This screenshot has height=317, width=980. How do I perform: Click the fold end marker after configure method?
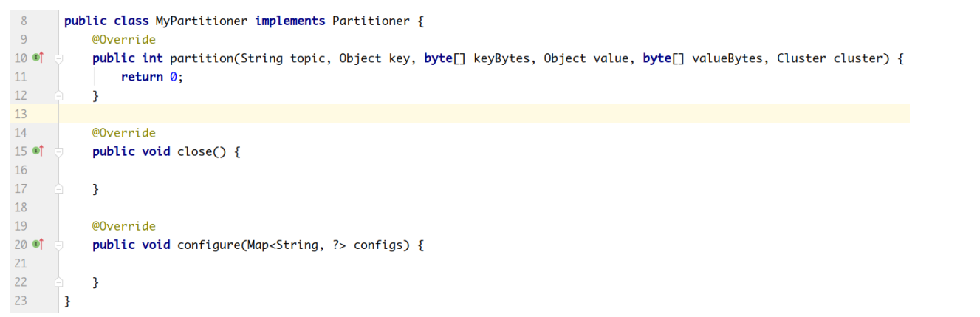58,282
